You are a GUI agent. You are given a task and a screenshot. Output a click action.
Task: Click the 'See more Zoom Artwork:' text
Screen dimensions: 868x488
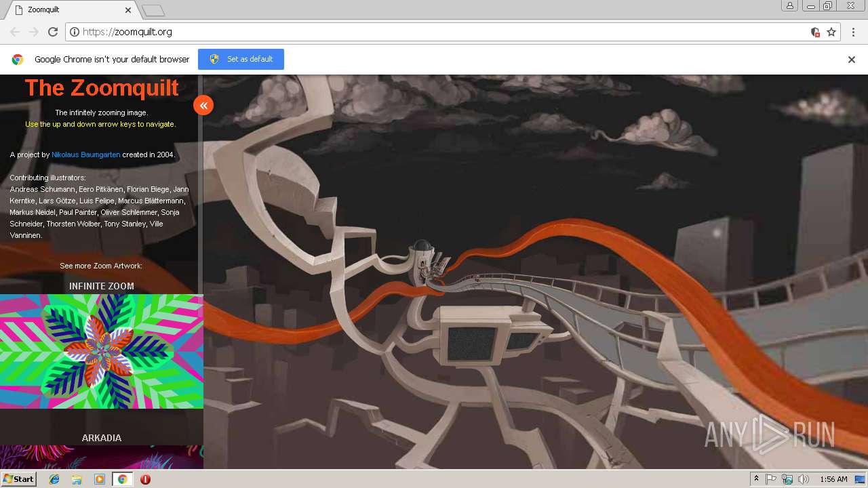(101, 266)
